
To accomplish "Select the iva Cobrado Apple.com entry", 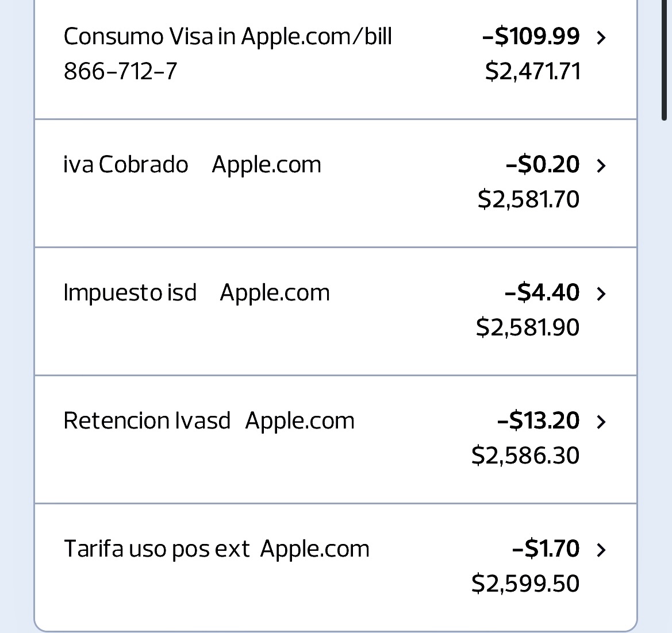I will tap(192, 165).
